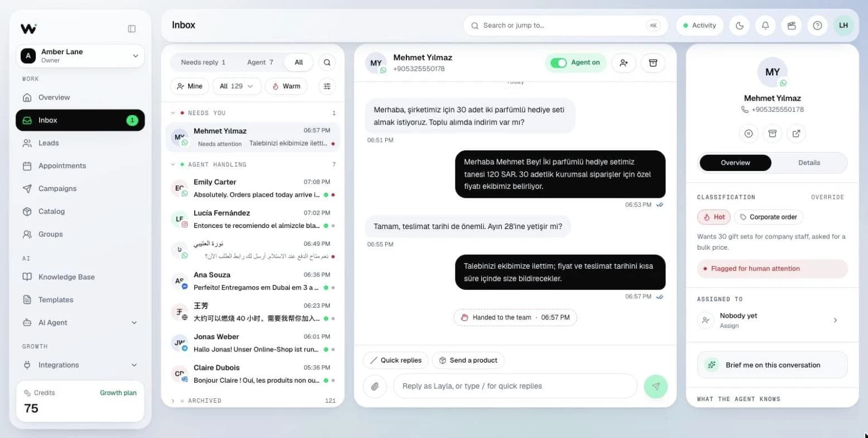
Task: Open the inbox filter sliders icon
Action: click(327, 86)
